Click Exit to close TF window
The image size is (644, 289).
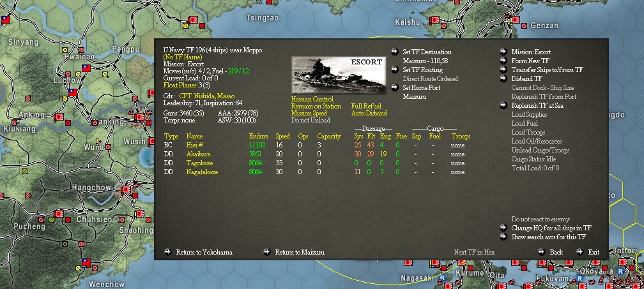(594, 252)
